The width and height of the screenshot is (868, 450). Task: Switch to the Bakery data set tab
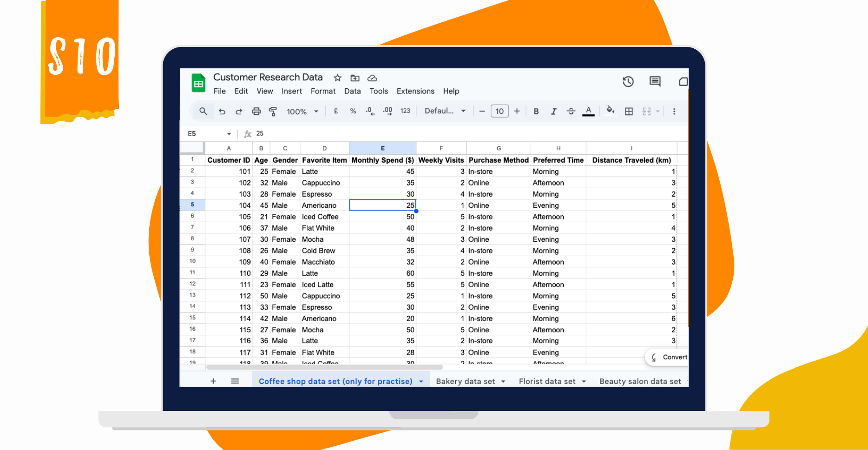click(x=465, y=381)
